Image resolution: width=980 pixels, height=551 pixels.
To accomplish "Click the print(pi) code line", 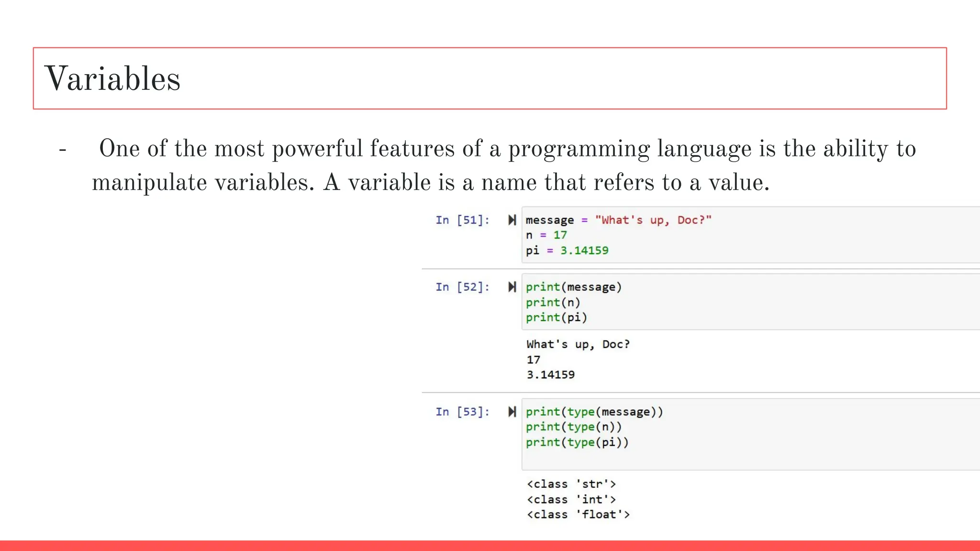I will pyautogui.click(x=556, y=318).
